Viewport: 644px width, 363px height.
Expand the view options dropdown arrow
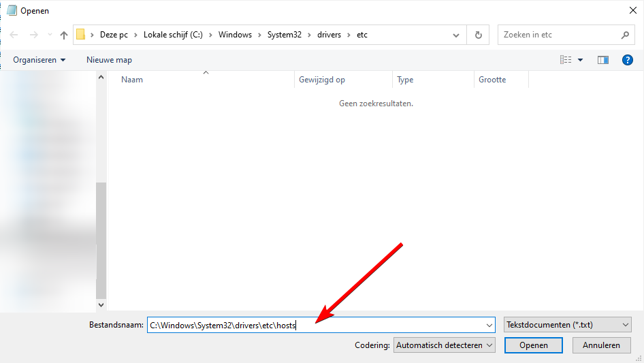tap(581, 60)
